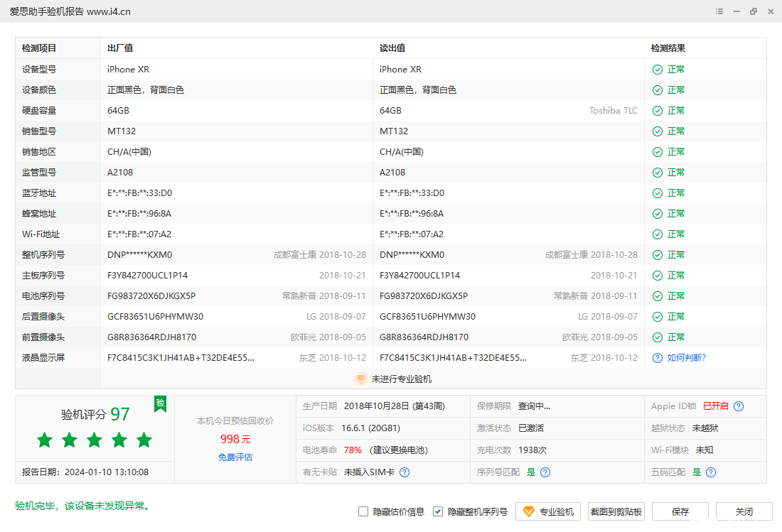
Task: Uncheck the 隐藏整机序列号 checkbox
Action: point(438,511)
